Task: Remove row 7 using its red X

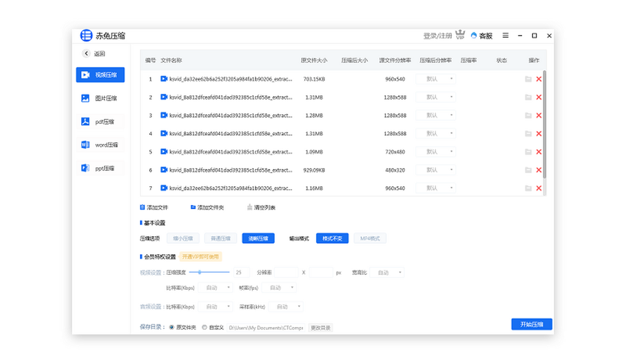Action: 539,188
